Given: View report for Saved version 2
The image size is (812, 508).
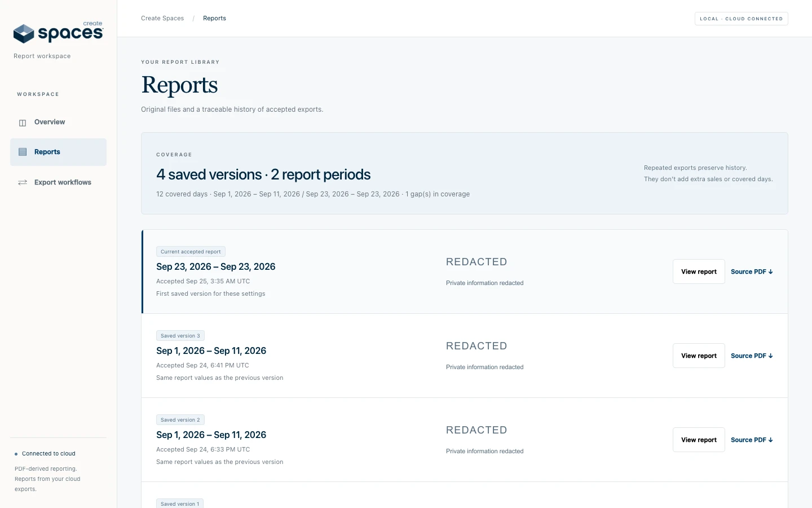Looking at the screenshot, I should (699, 440).
